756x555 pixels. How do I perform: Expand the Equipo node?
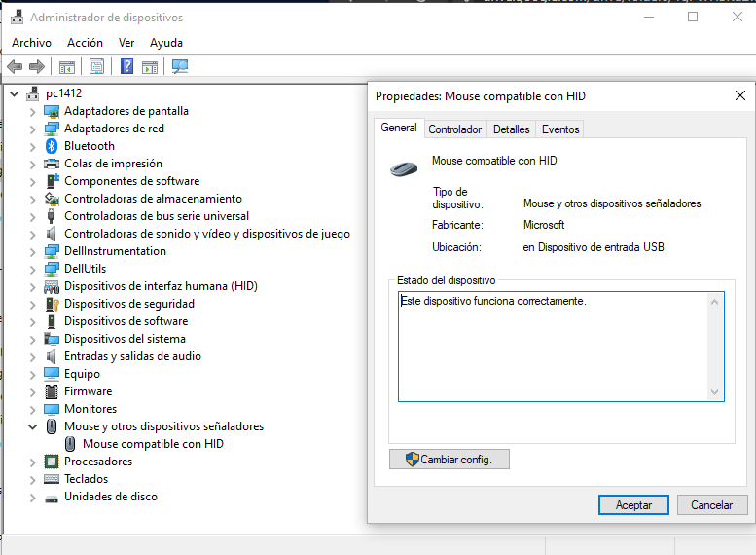click(32, 375)
